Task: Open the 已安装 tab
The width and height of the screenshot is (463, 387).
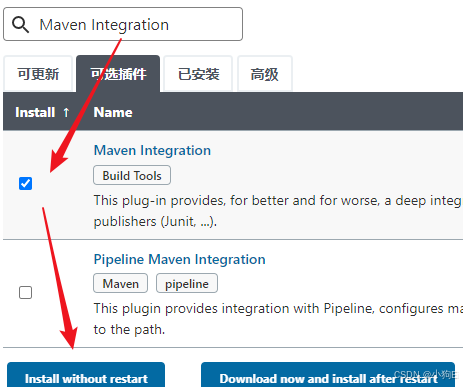Action: point(198,74)
